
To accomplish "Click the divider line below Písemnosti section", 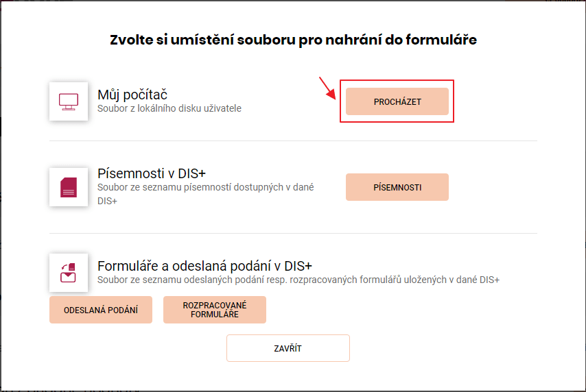I will tap(293, 233).
